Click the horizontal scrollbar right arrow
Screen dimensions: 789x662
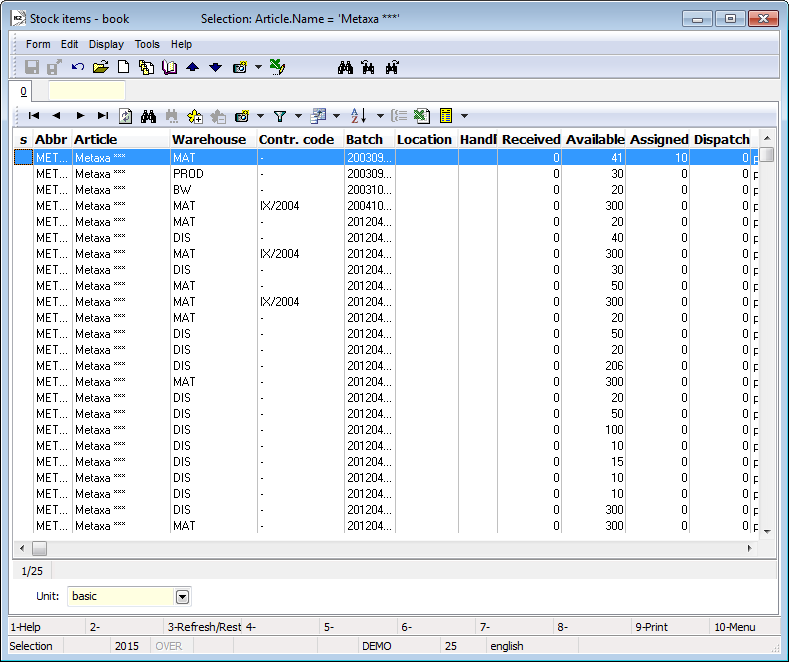(x=750, y=548)
